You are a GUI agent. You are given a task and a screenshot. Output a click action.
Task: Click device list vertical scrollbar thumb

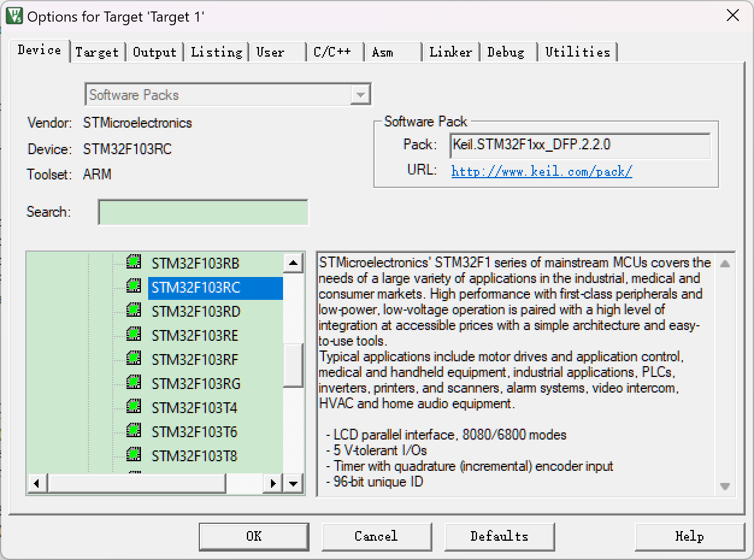pos(293,365)
